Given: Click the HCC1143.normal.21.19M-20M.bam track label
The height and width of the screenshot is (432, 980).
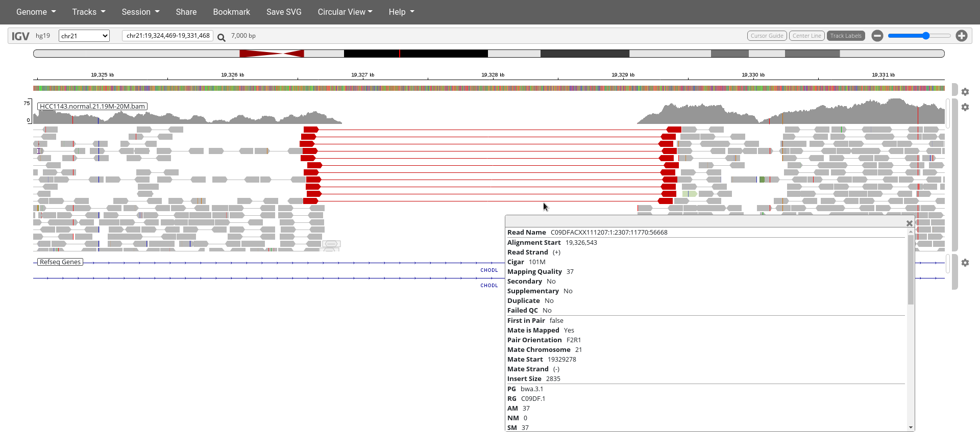Looking at the screenshot, I should coord(92,106).
